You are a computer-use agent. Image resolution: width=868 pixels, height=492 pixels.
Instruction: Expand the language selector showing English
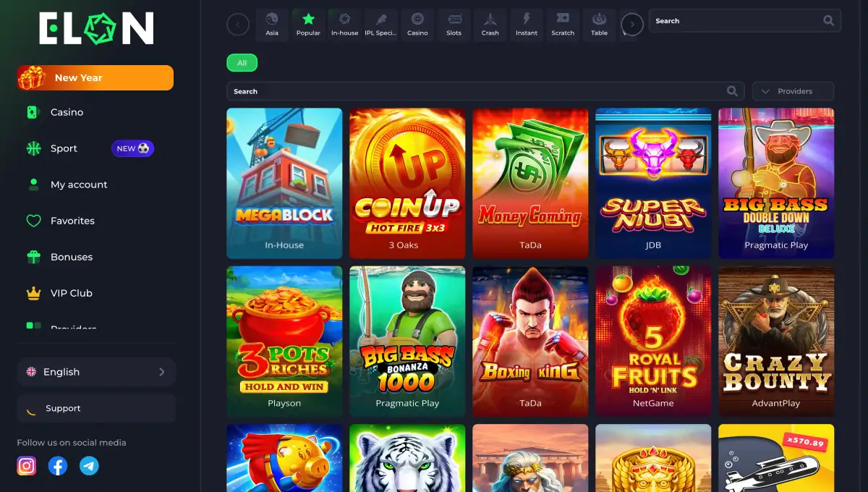point(96,371)
